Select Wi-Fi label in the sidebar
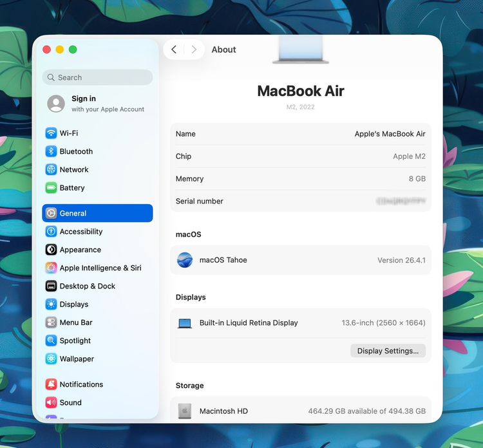The height and width of the screenshot is (448, 483). (69, 133)
